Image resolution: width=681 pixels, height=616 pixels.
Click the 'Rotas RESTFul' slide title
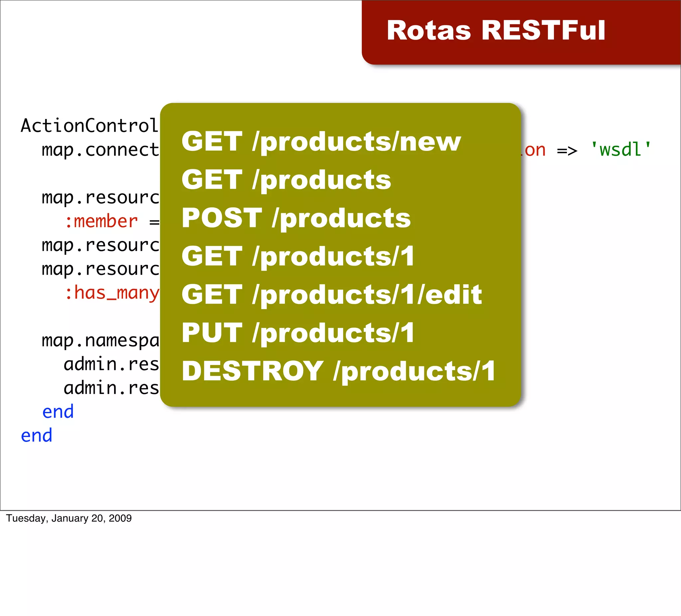(495, 30)
